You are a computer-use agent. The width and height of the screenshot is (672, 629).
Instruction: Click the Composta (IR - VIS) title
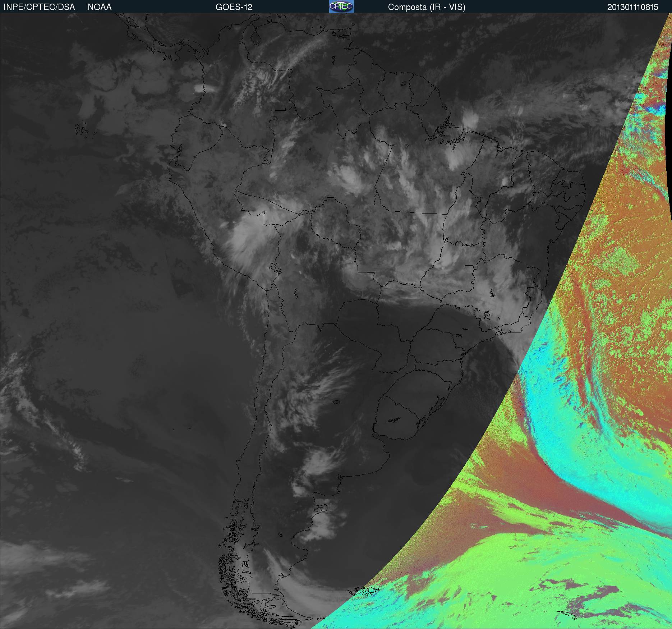(427, 7)
